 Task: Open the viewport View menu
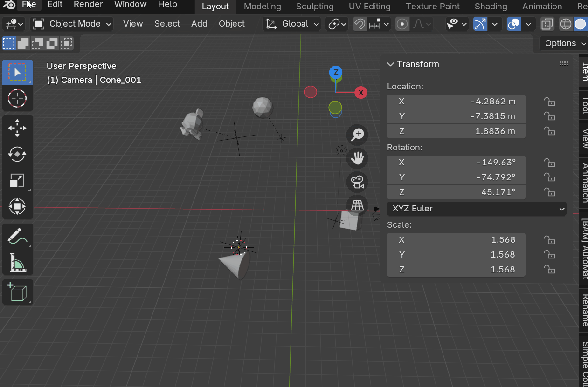pyautogui.click(x=133, y=24)
